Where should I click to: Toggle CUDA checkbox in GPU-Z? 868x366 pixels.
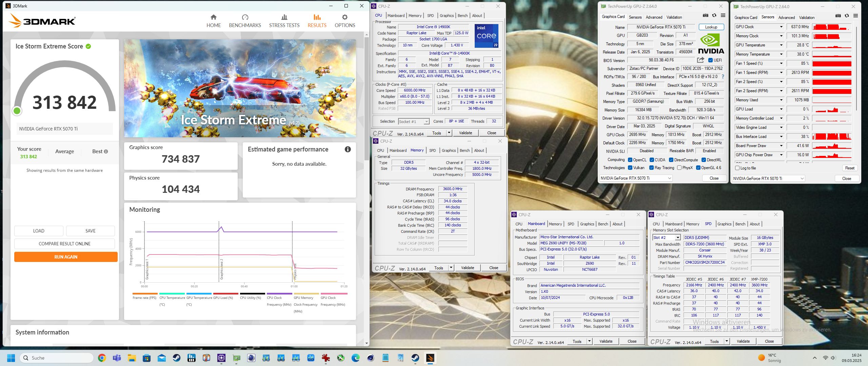652,160
